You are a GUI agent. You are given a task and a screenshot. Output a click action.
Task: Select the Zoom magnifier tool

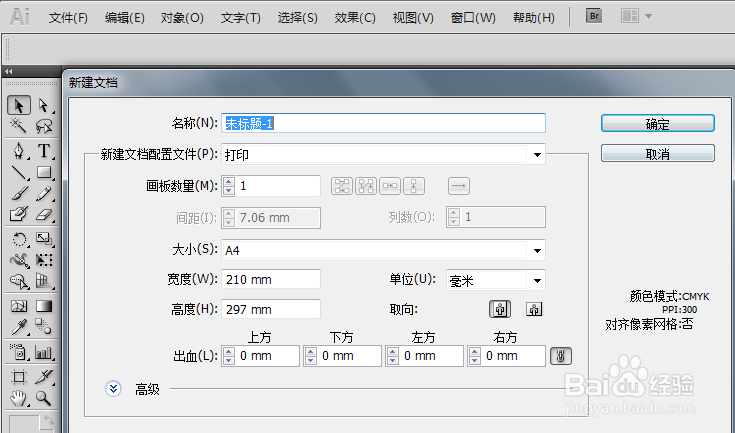(x=44, y=398)
